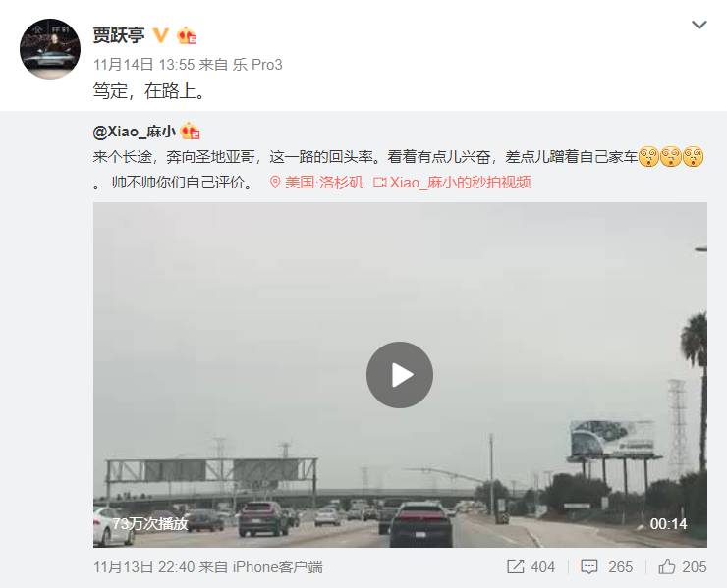Open 贾跃亭's profile avatar
Image resolution: width=727 pixels, height=588 pixels.
tap(50, 49)
